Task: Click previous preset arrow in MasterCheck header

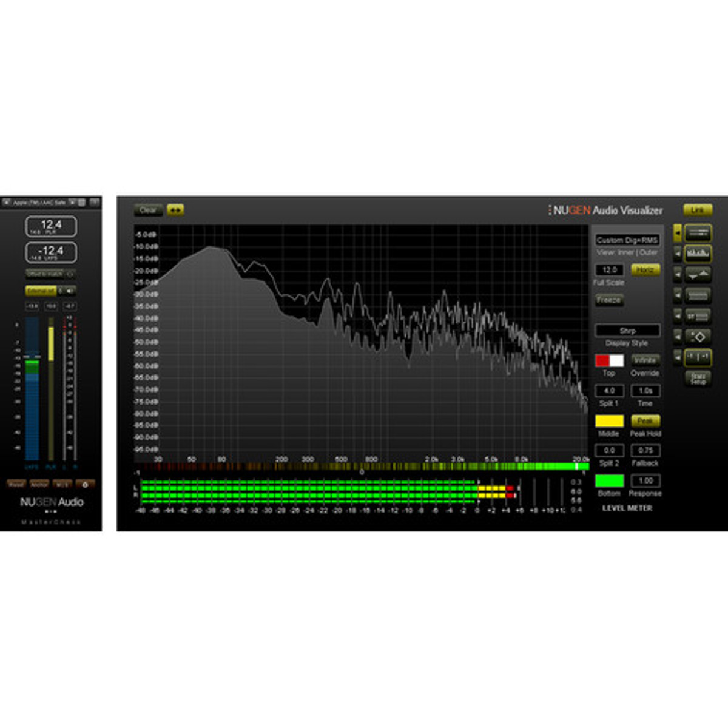Action: point(7,202)
